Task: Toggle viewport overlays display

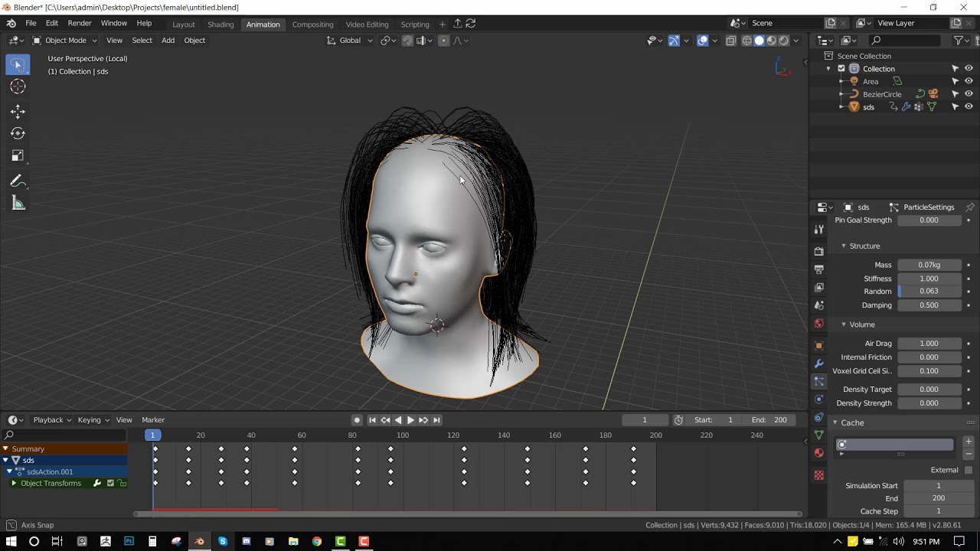Action: click(x=702, y=41)
